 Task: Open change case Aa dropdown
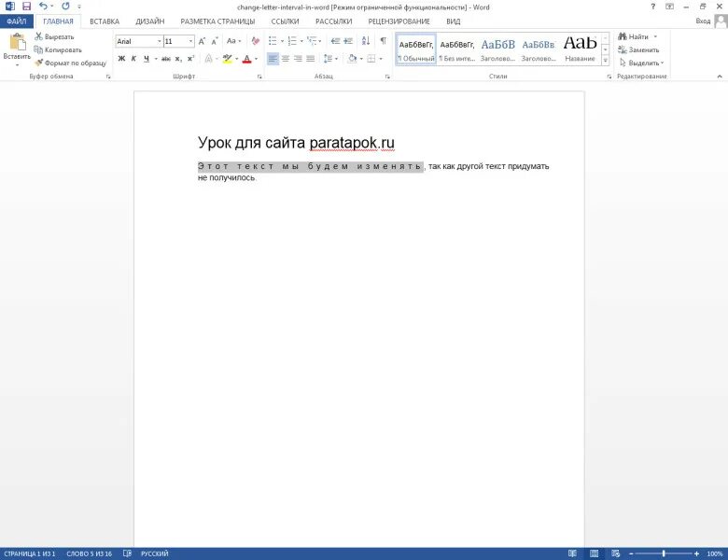(x=233, y=41)
